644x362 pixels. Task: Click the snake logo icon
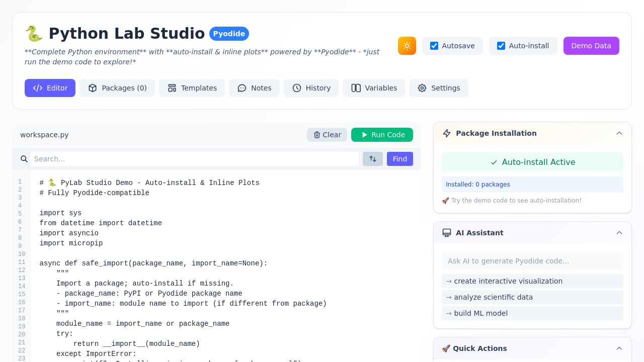[x=34, y=34]
